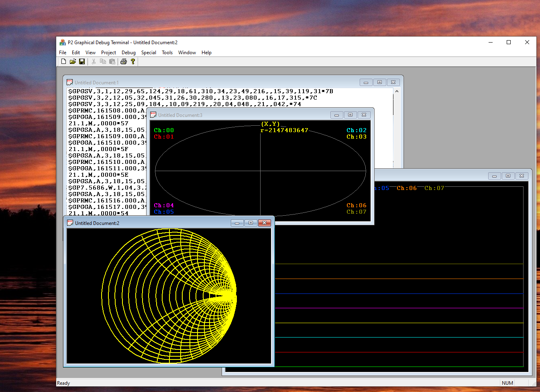
Task: Activate Untitled Document:3 by its title bar
Action: (x=241, y=115)
